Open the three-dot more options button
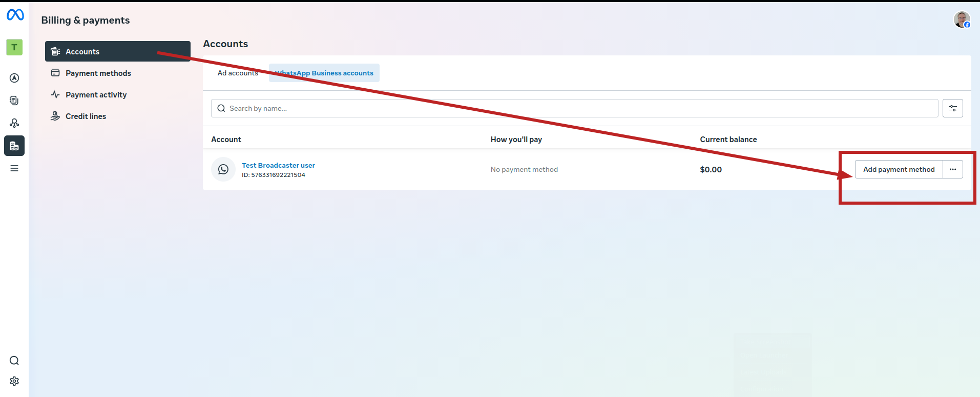 953,169
